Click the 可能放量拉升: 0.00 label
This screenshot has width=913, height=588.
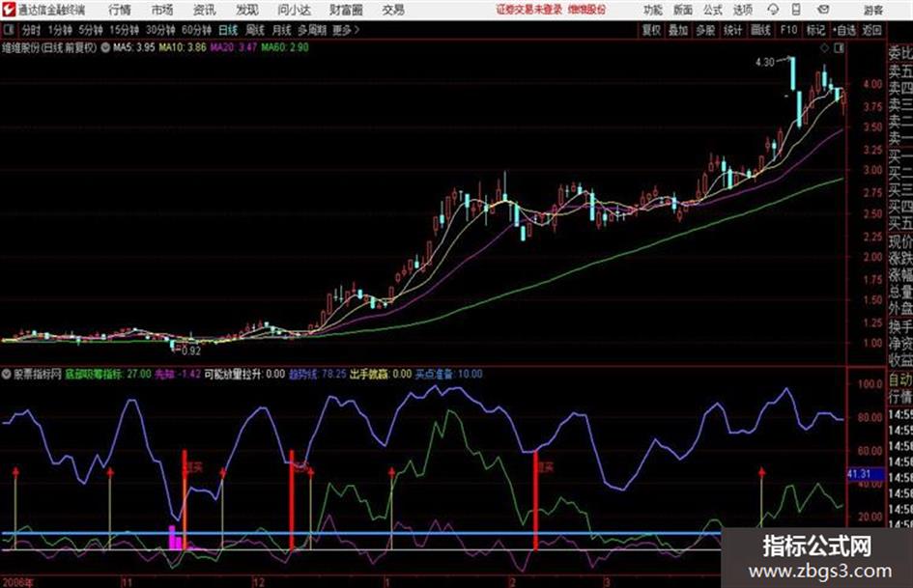[244, 374]
